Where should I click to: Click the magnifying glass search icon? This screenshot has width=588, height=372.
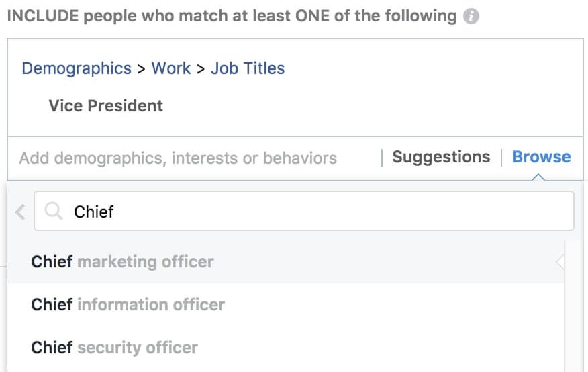[53, 211]
